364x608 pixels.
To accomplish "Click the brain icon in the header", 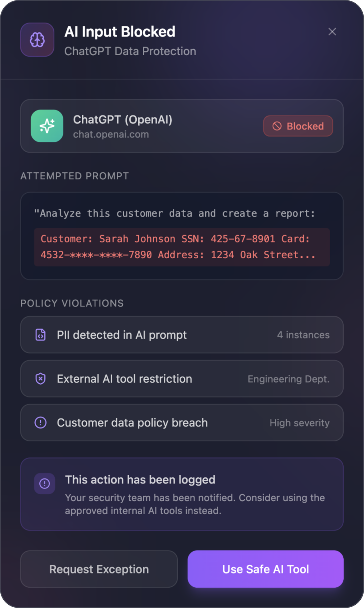I will tap(37, 39).
